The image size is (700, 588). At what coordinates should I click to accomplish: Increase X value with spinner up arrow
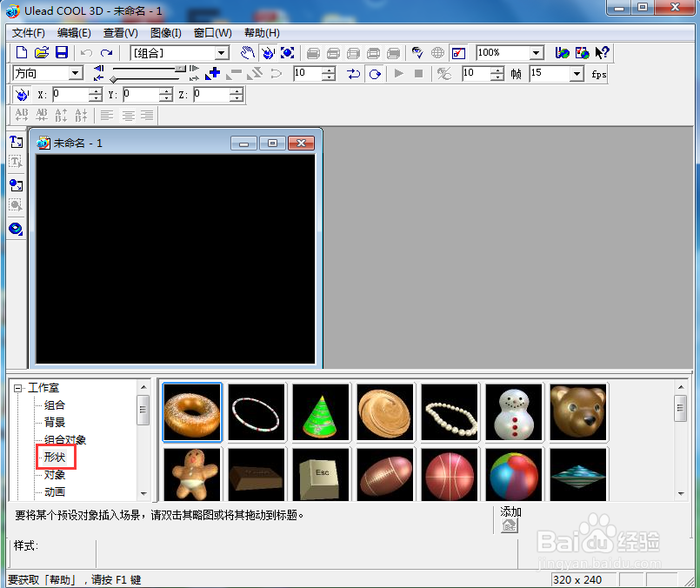(95, 90)
